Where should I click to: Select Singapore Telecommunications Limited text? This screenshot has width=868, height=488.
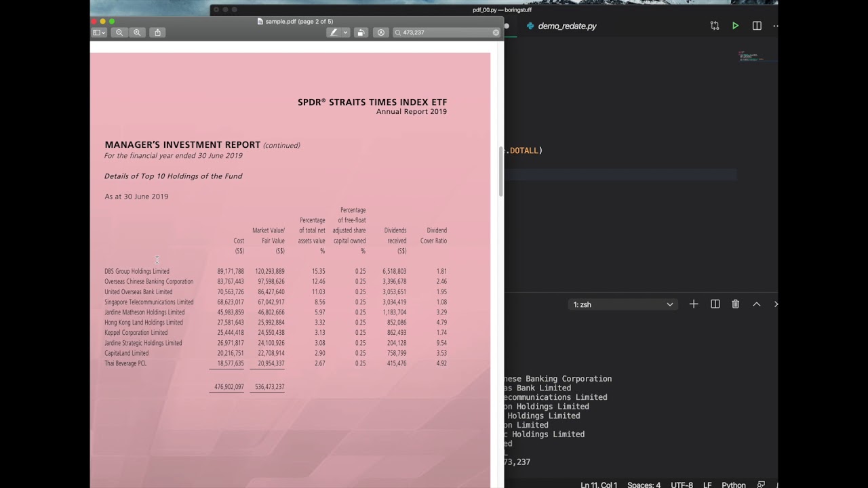tap(149, 302)
